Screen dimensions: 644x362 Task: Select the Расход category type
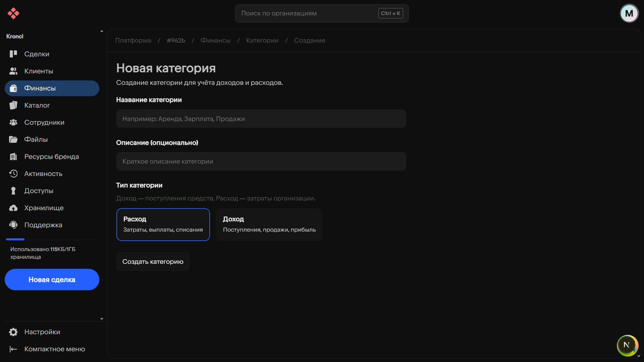[163, 225]
